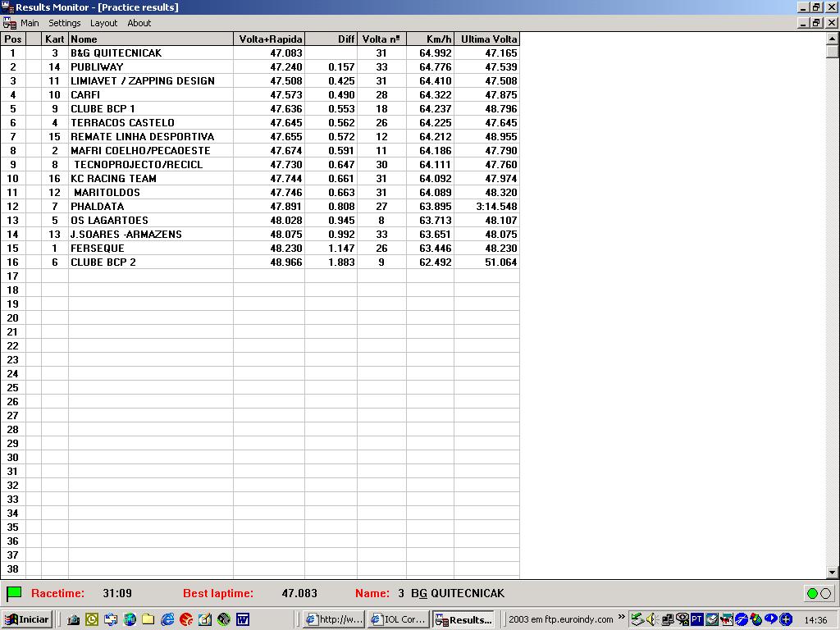The image size is (840, 630).
Task: Click the Iniciar start button
Action: coord(27,619)
